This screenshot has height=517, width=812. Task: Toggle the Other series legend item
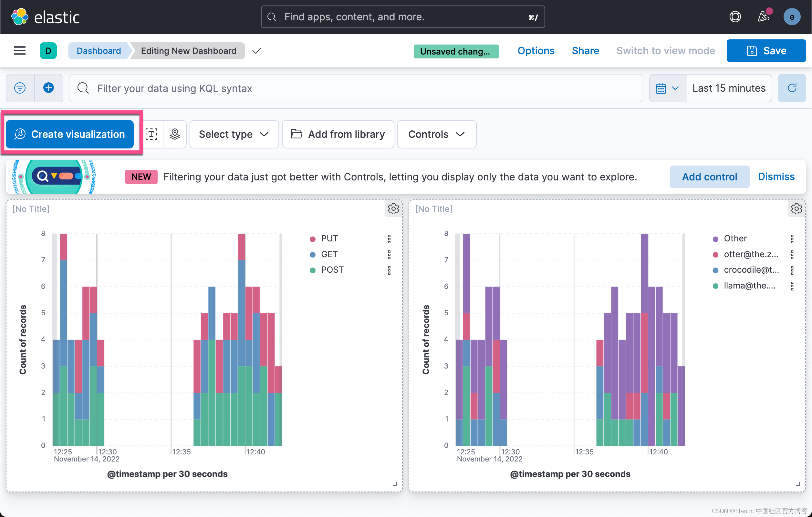tap(735, 238)
